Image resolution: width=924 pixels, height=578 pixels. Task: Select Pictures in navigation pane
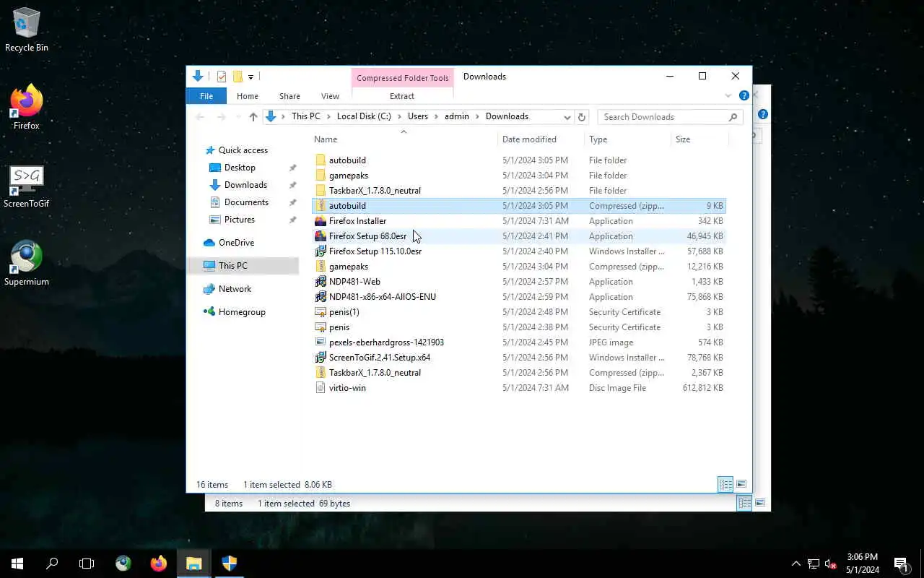pyautogui.click(x=240, y=220)
